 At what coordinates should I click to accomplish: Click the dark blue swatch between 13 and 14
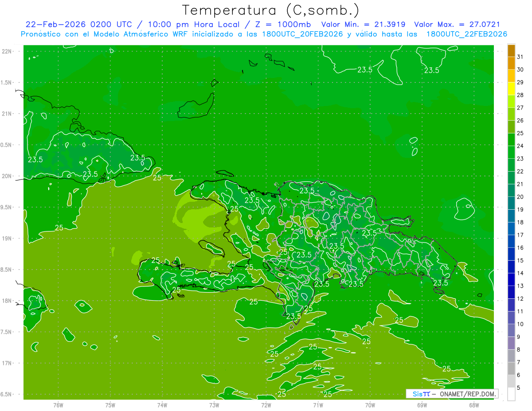pos(511,280)
